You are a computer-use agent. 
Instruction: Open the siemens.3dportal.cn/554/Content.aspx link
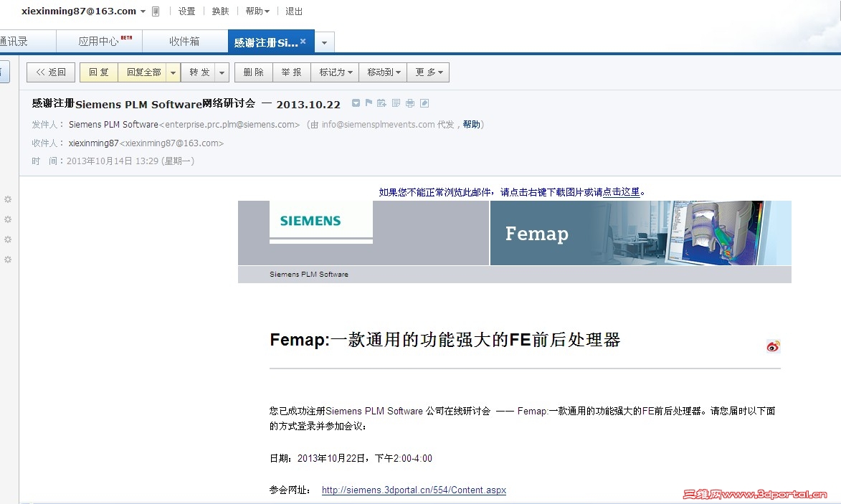(414, 490)
